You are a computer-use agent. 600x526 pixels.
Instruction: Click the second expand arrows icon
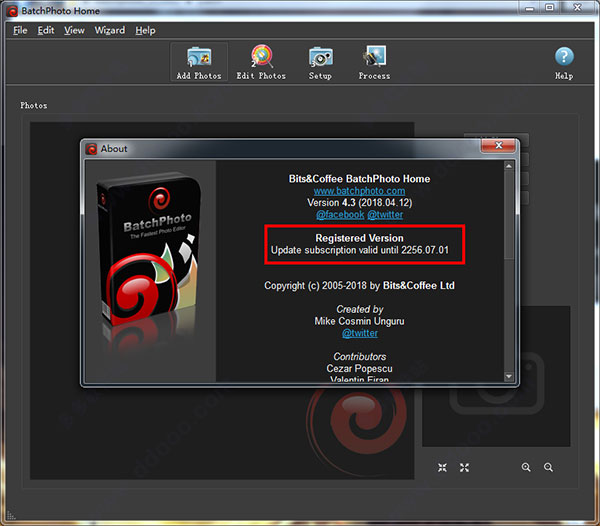(465, 467)
